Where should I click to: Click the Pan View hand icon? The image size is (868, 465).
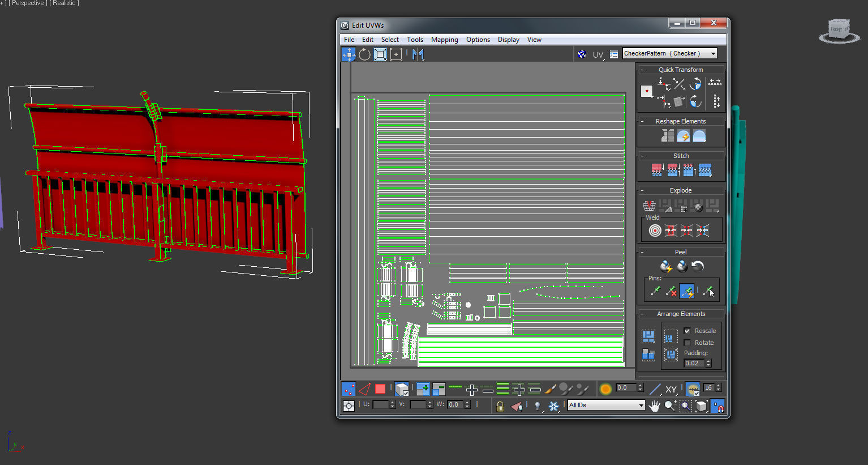click(654, 406)
